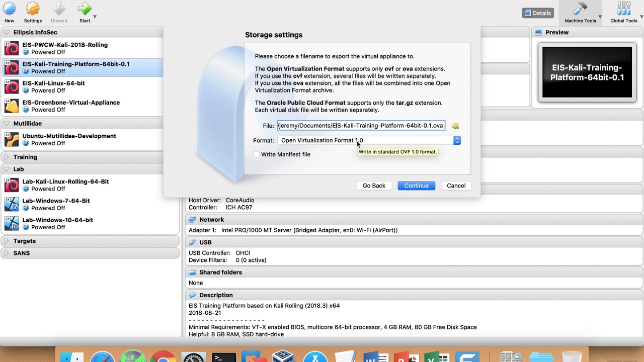The image size is (644, 362).
Task: Click the Preview panel monitor icon
Action: 538,32
